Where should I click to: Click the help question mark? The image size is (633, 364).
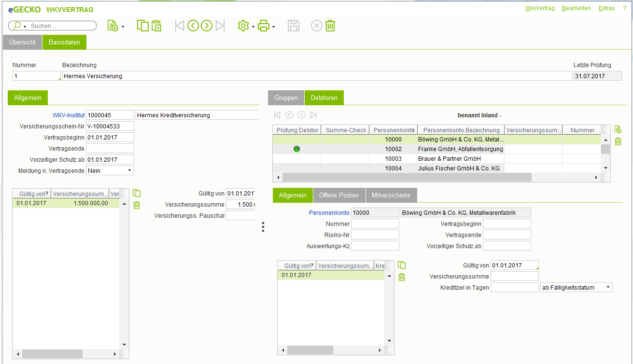624,8
